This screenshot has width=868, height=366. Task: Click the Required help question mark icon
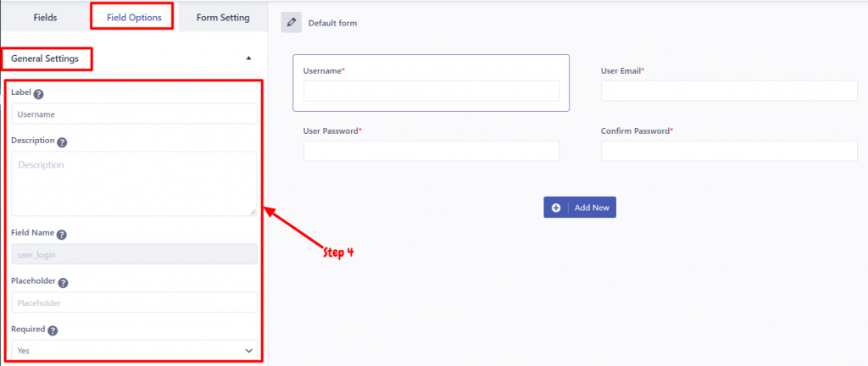pyautogui.click(x=53, y=330)
